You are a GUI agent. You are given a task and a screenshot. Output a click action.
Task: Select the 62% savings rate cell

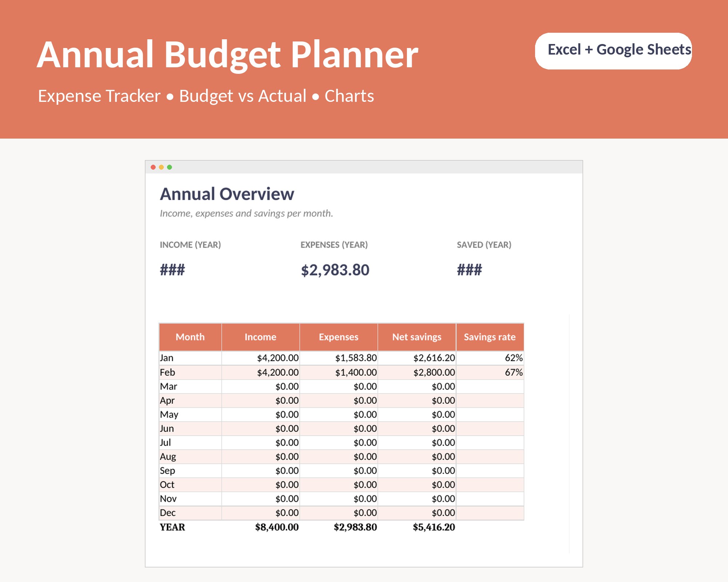(490, 358)
